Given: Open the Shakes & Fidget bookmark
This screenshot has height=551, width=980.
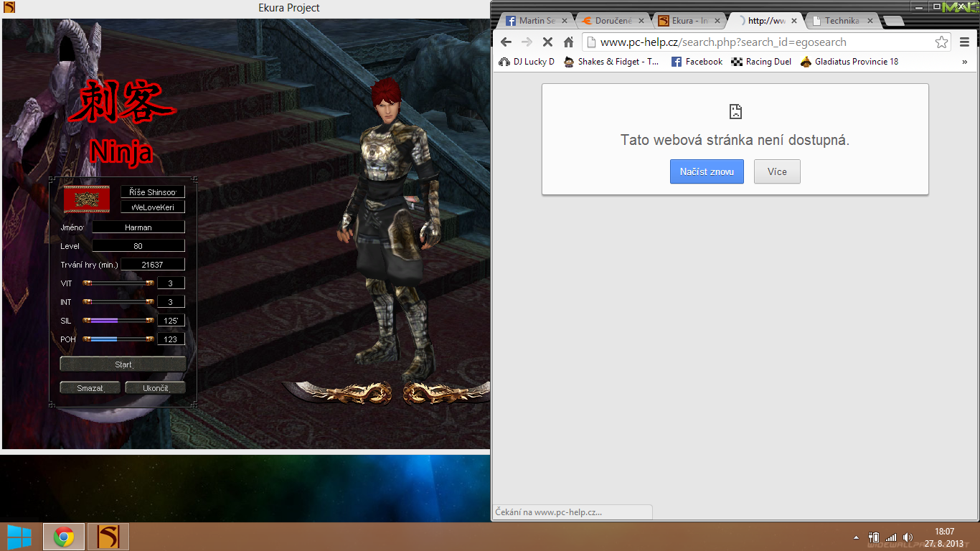Looking at the screenshot, I should pyautogui.click(x=611, y=62).
